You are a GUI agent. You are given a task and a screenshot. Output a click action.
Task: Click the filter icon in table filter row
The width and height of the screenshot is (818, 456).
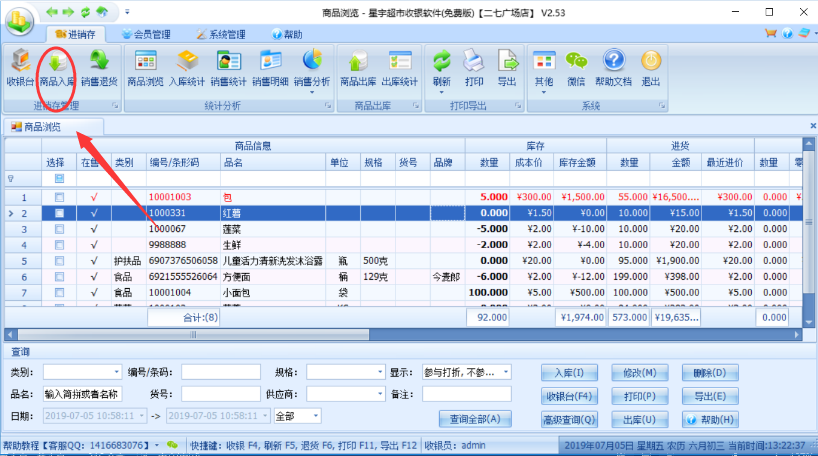click(x=10, y=179)
